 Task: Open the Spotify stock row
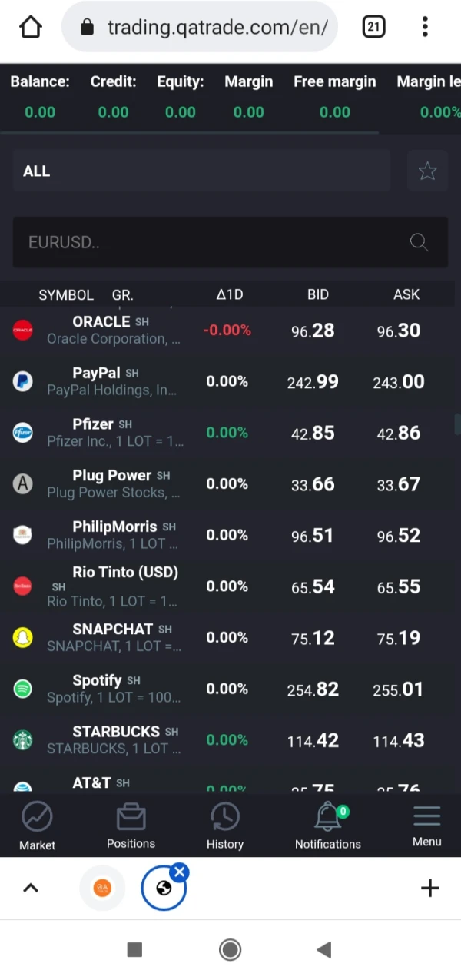[x=230, y=689]
